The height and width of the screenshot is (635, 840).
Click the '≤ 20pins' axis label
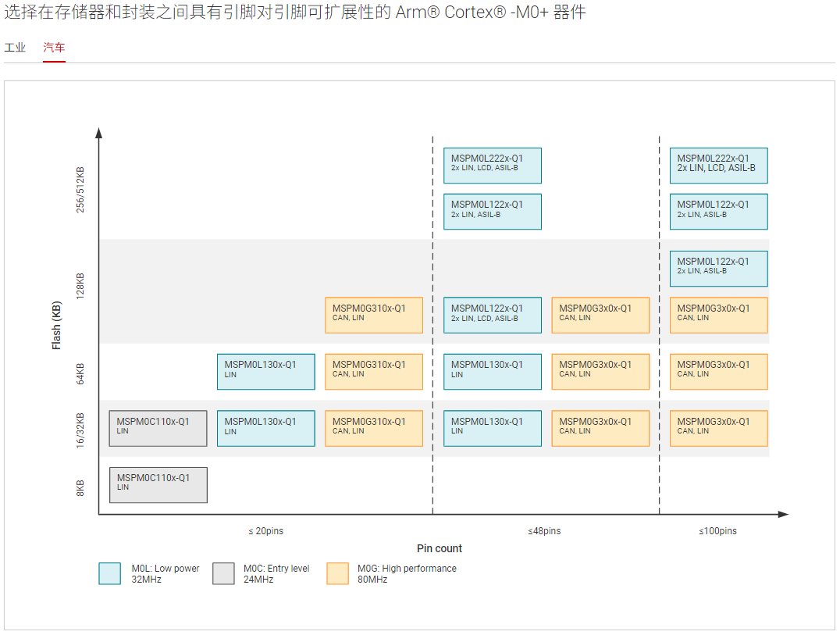coord(265,531)
